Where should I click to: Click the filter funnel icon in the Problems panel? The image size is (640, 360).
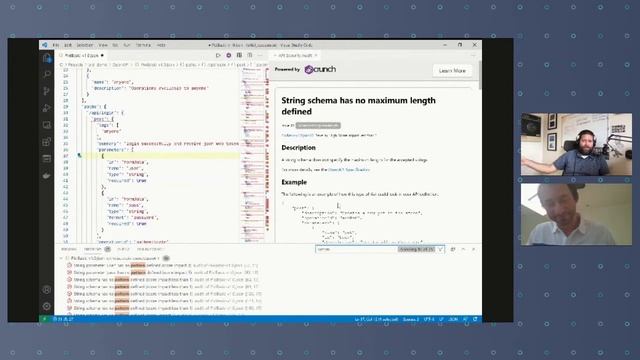(x=440, y=249)
